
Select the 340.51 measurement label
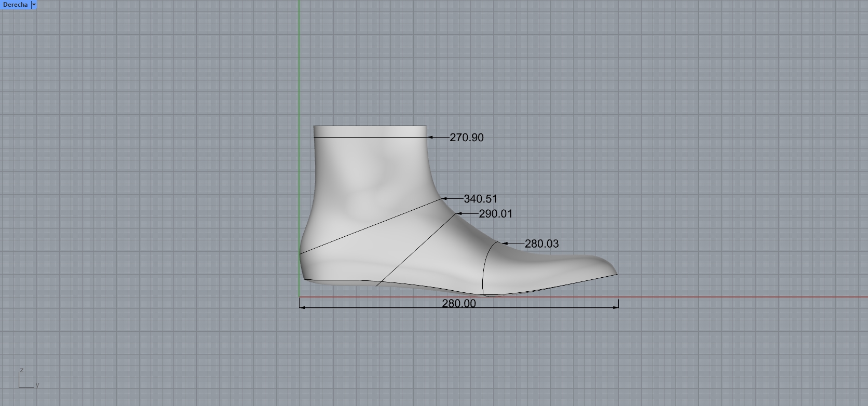pos(480,199)
